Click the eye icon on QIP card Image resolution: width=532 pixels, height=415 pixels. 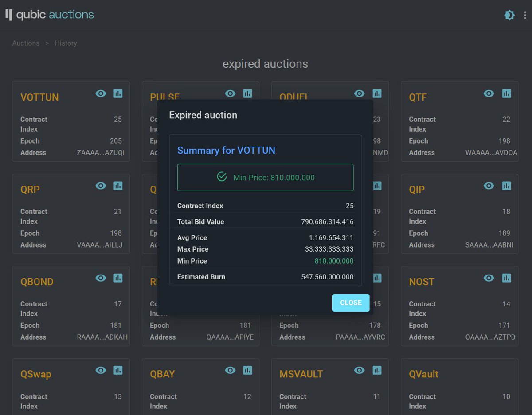coord(489,186)
